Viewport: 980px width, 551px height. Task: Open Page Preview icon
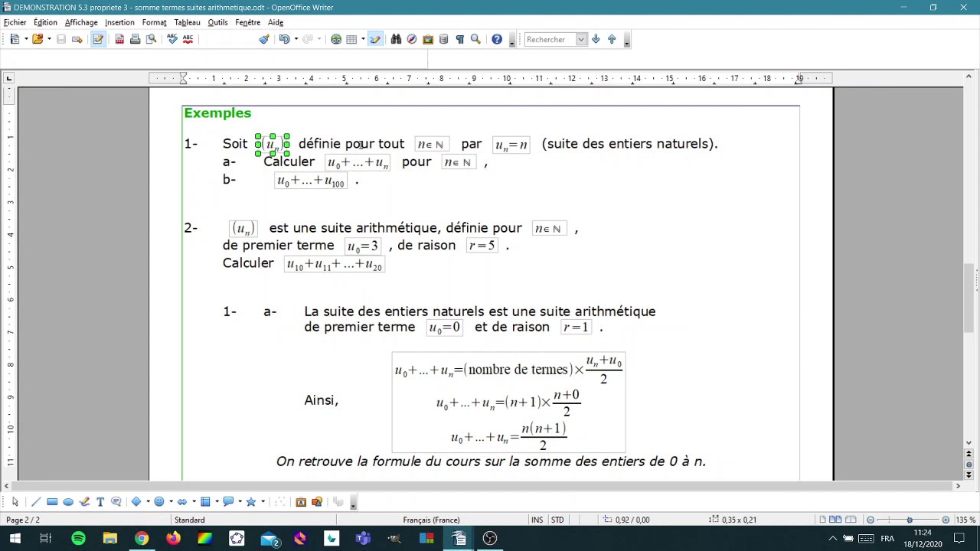(151, 39)
